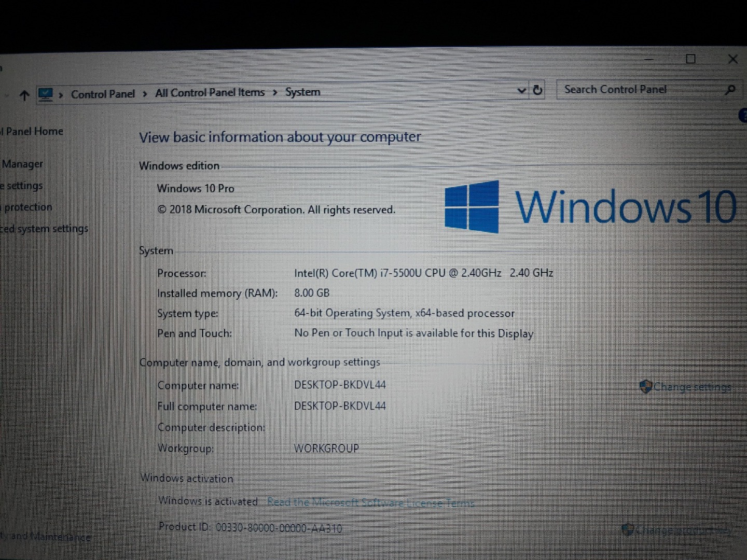Image resolution: width=747 pixels, height=560 pixels.
Task: Expand the chevron after Control Panel
Action: (x=144, y=94)
